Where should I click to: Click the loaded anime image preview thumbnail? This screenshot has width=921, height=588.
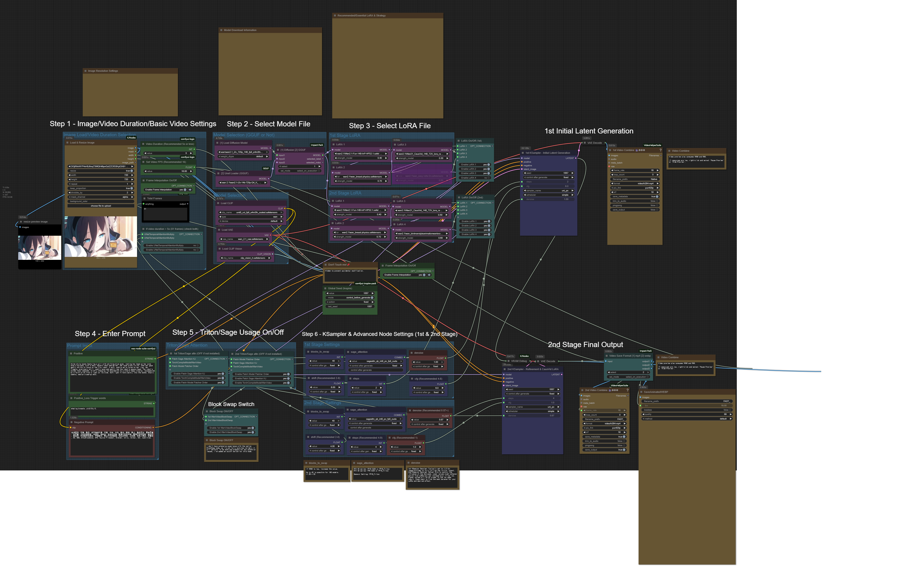(101, 236)
